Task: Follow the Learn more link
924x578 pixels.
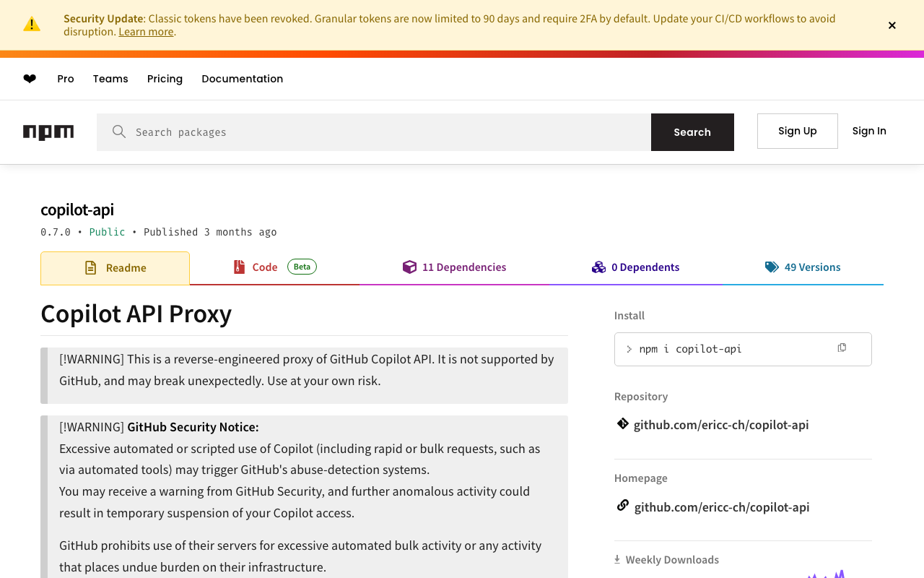Action: pyautogui.click(x=146, y=32)
